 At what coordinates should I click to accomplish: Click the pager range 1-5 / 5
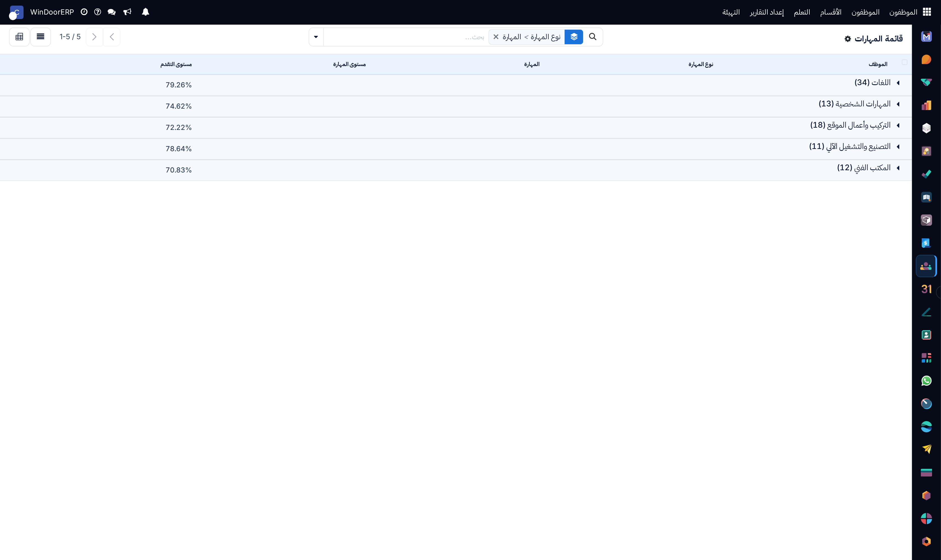click(70, 37)
